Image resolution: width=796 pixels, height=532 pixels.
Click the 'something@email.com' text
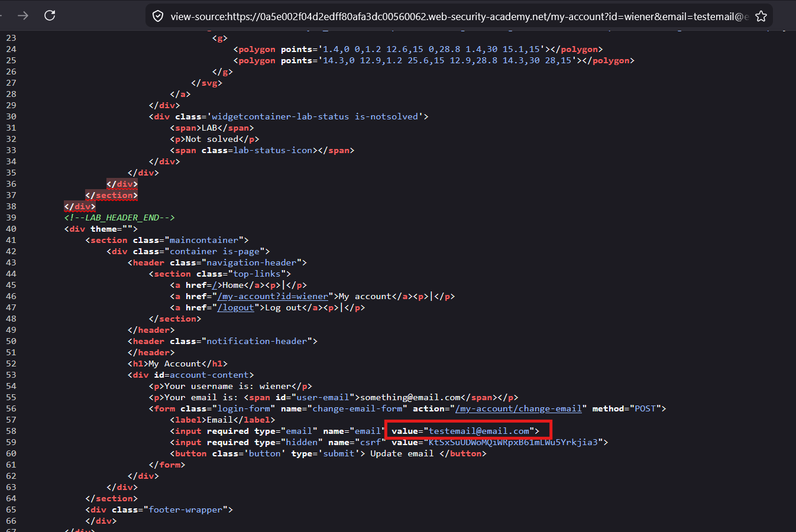click(410, 397)
